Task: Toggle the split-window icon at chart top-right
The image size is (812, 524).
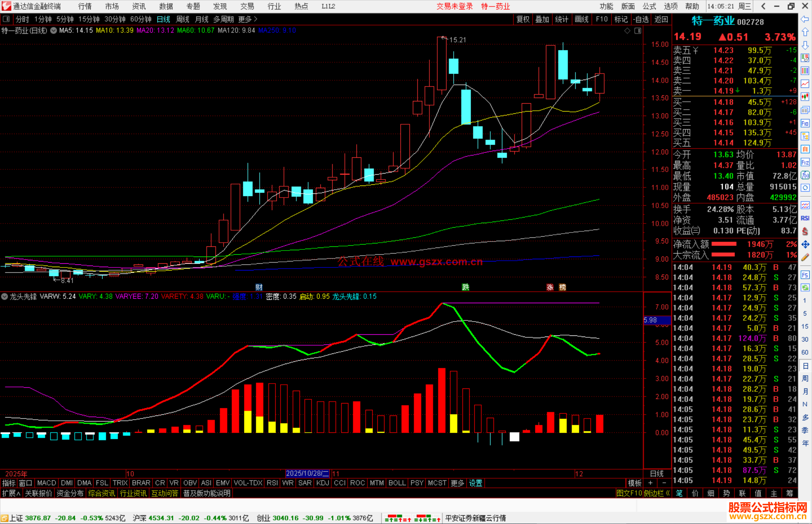Action: pos(638,31)
